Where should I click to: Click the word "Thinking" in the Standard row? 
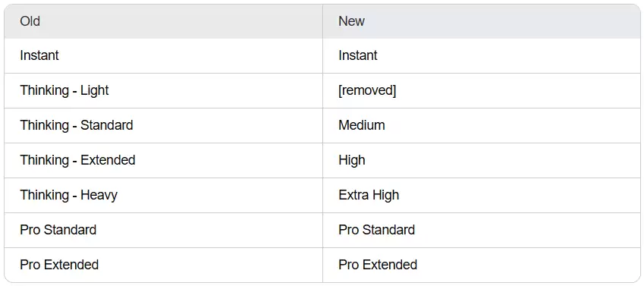pos(44,125)
